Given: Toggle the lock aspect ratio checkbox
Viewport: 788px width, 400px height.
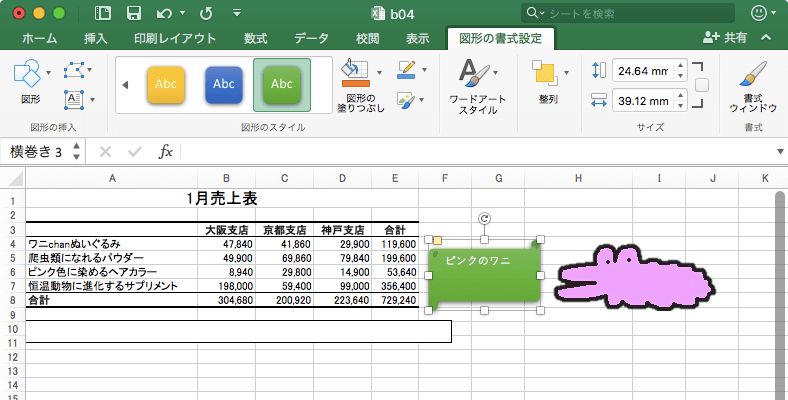Looking at the screenshot, I should click(x=702, y=85).
